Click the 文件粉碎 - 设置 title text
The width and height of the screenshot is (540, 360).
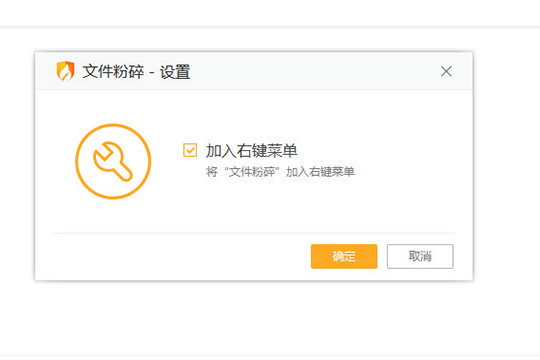[x=136, y=72]
